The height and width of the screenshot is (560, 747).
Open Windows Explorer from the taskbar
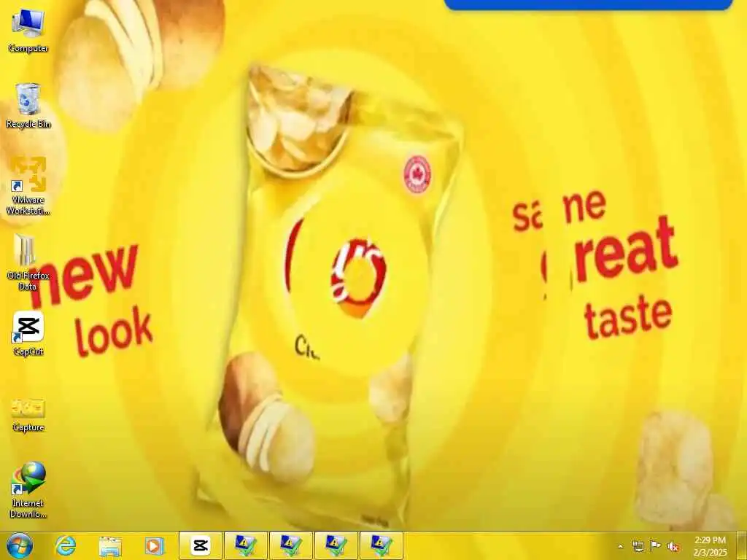110,545
